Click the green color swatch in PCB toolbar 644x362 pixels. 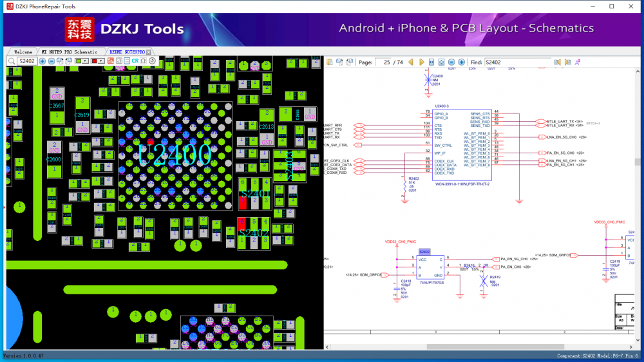(x=79, y=61)
